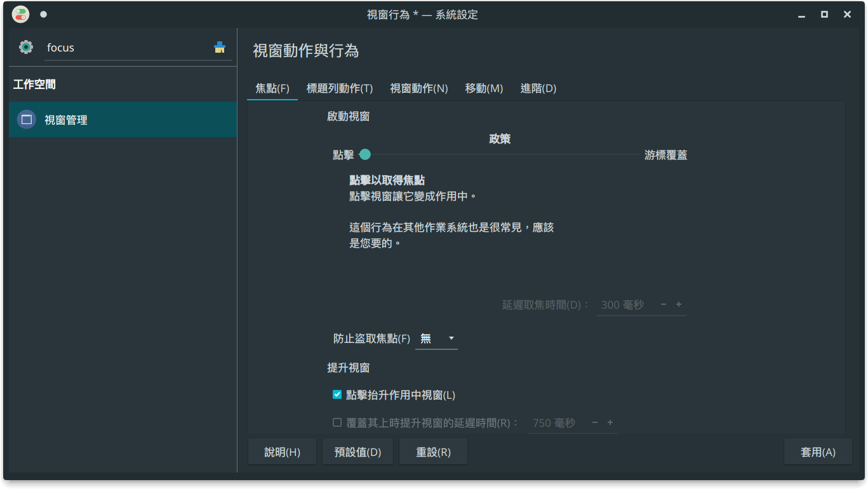Click the 點擊 label at slider start
This screenshot has width=868, height=489.
[x=344, y=155]
